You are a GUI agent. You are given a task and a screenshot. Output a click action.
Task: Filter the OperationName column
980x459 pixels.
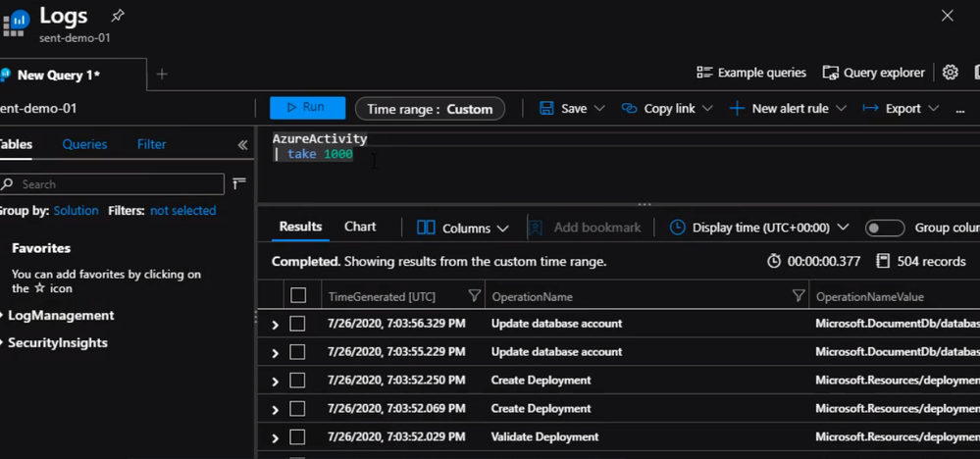pyautogui.click(x=799, y=295)
